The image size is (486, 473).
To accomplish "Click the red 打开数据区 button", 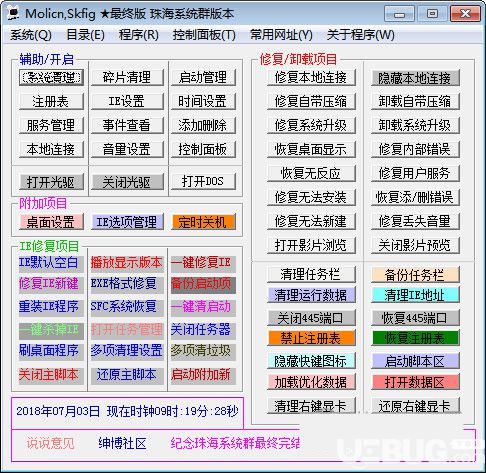I will (415, 382).
